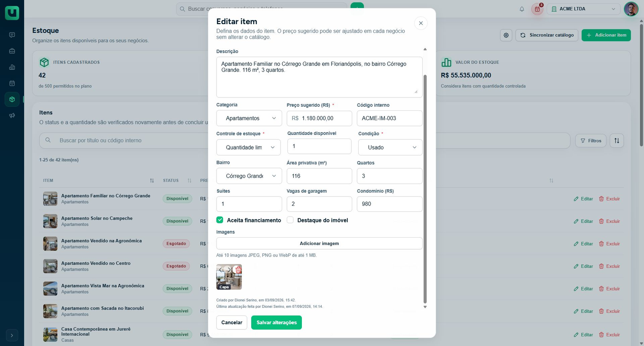Image resolution: width=644 pixels, height=346 pixels.
Task: Delete the uploaded cover image with trash icon
Action: (238, 270)
